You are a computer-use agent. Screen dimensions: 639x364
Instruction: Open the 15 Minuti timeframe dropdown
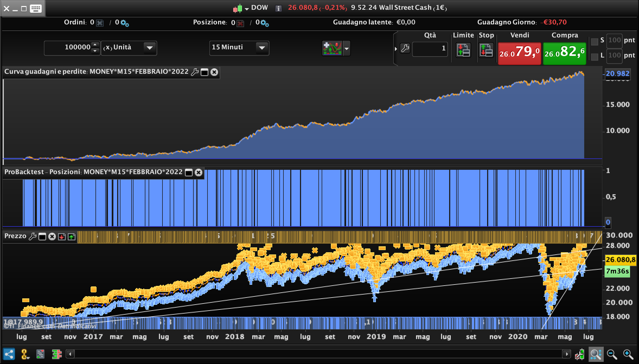[262, 48]
